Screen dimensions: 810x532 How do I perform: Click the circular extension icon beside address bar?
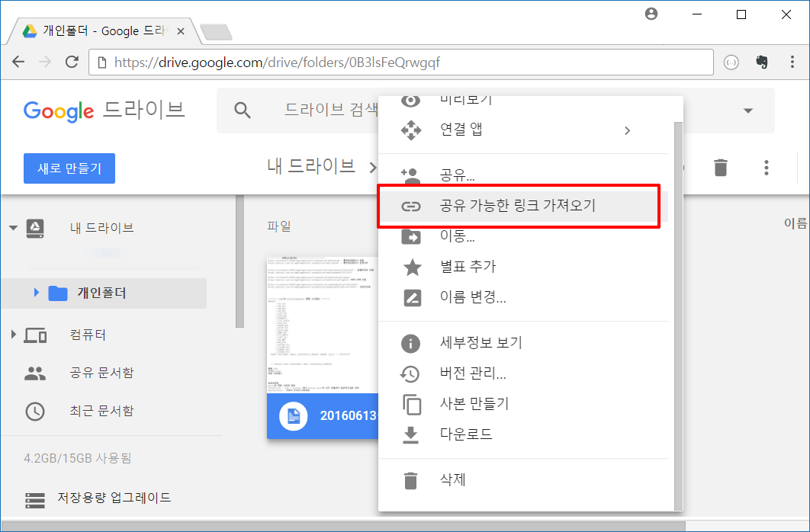click(731, 62)
